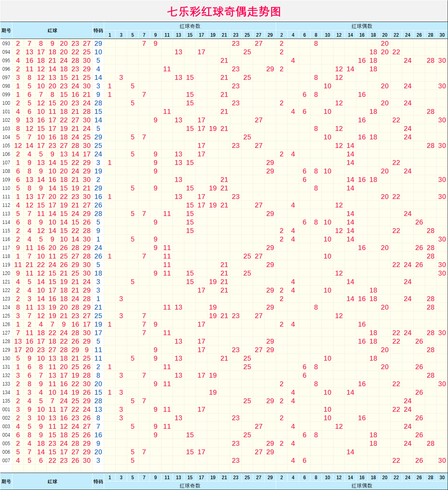This screenshot has height=490, width=448.
Task: Select blue special number 24 in row 117
Action: point(98,248)
